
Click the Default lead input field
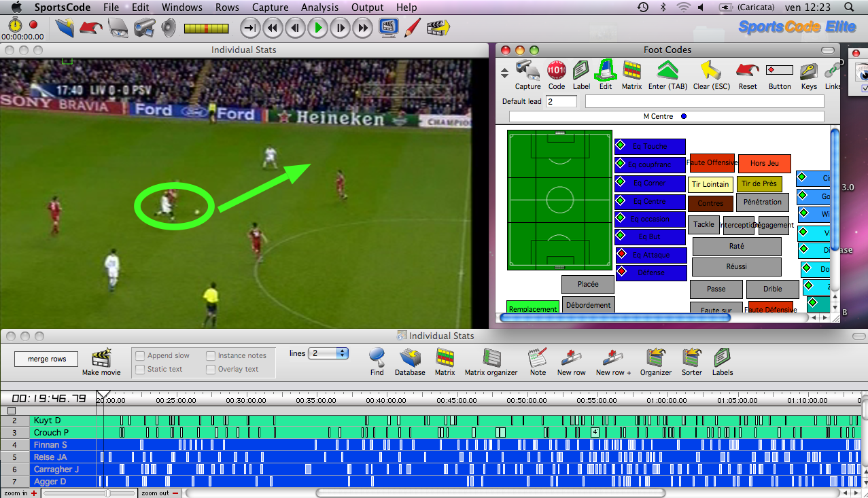[561, 101]
